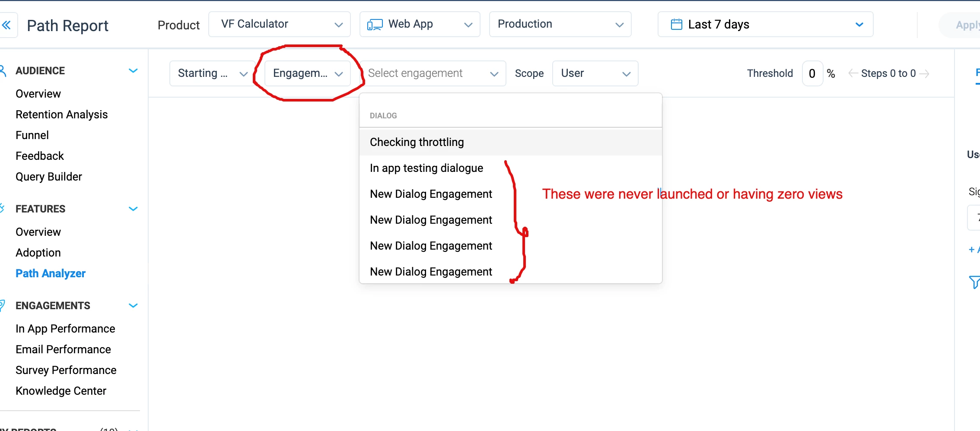
Task: Click the Audience person icon
Action: pyautogui.click(x=3, y=71)
